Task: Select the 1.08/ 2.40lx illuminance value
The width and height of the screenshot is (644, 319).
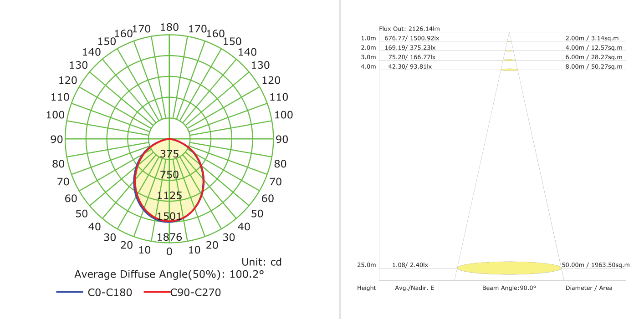Action: (410, 265)
